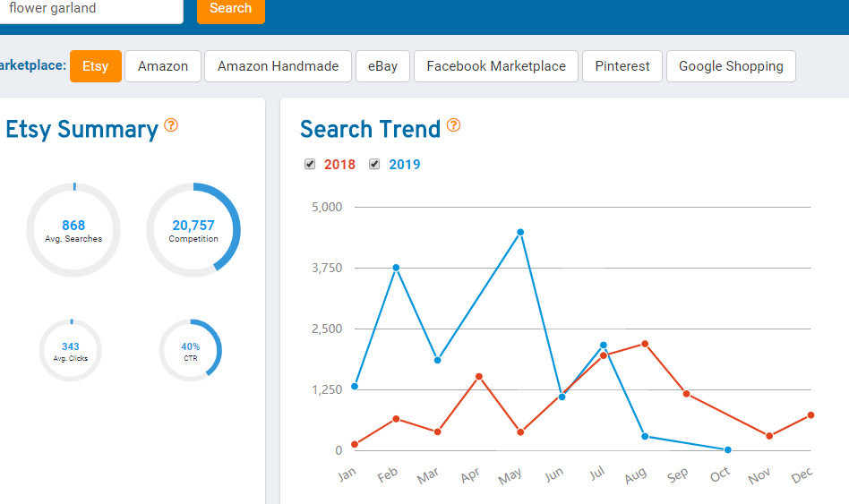Click the blue 2019 legend label
This screenshot has height=504, width=849.
point(405,165)
